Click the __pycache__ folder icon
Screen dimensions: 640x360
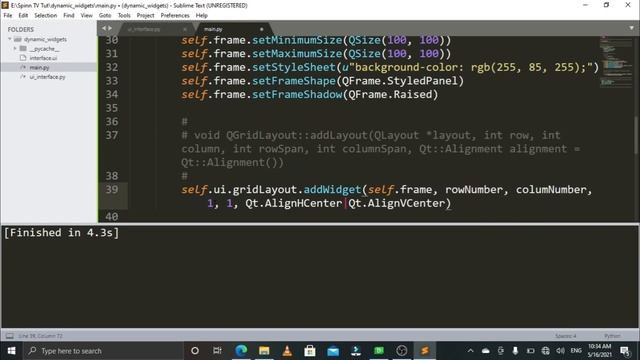pyautogui.click(x=23, y=49)
